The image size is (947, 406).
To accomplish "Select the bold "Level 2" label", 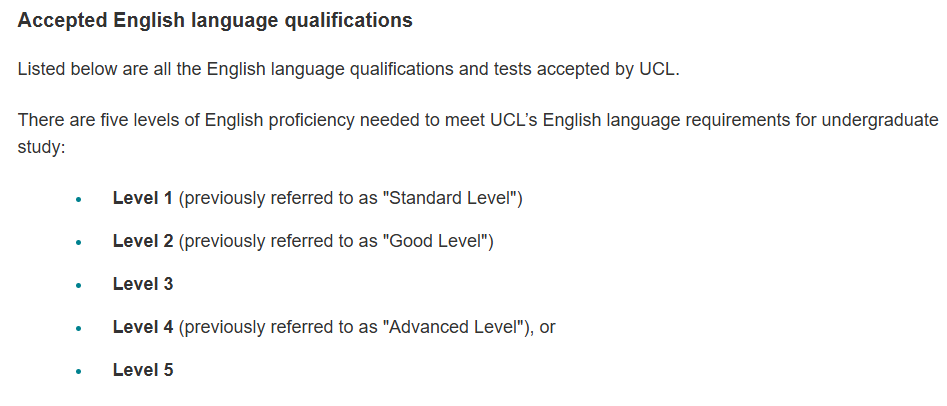I will 143,241.
